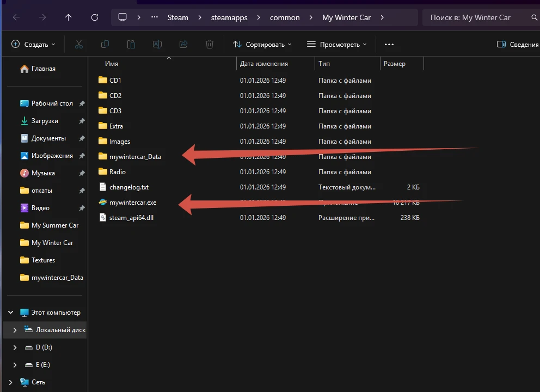This screenshot has height=392, width=540.
Task: Click the Share icon in toolbar
Action: click(183, 44)
